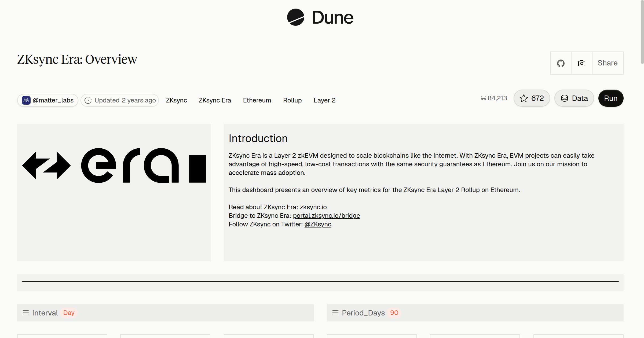The height and width of the screenshot is (338, 644).
Task: Open the GitHub repository icon
Action: 561,63
